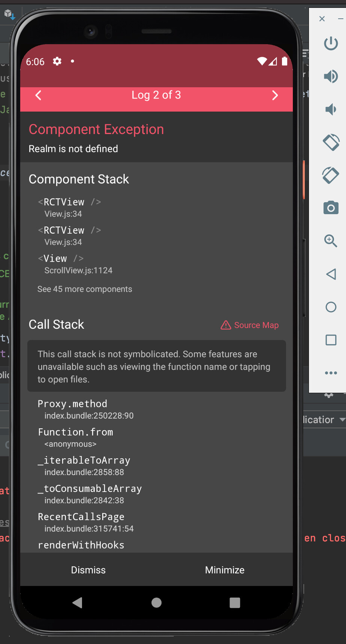
Task: Open the extended controls three-dots menu
Action: 331,373
